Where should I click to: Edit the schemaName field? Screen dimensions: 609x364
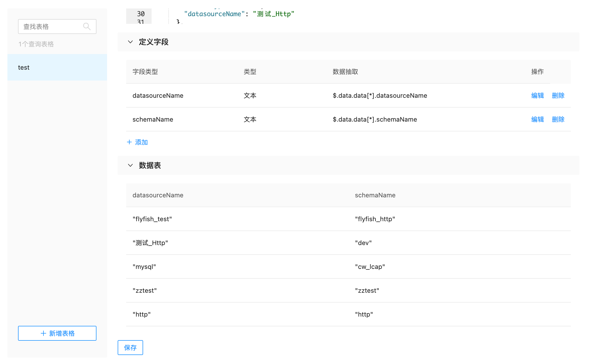(x=537, y=119)
